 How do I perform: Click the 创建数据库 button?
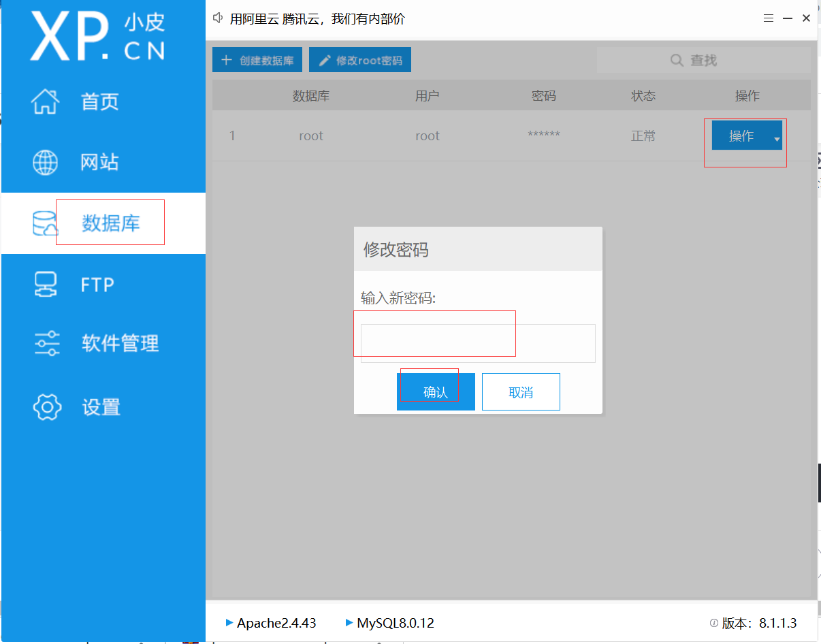[257, 59]
